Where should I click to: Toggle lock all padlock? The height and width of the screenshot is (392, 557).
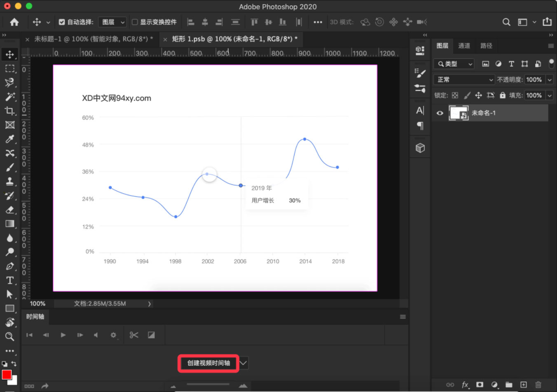(x=502, y=95)
